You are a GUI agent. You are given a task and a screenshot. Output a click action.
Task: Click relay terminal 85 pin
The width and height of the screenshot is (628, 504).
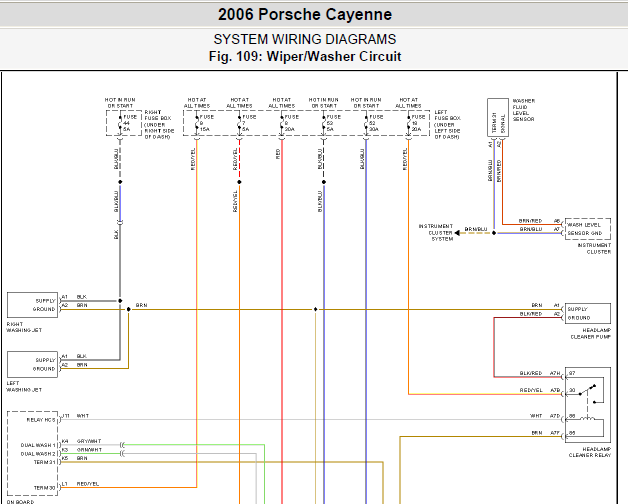coord(572,433)
